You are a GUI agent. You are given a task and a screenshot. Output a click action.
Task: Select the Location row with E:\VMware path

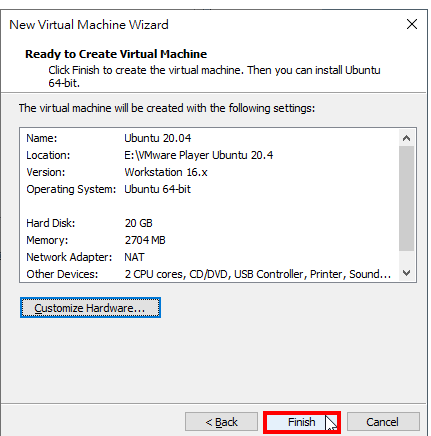click(209, 155)
